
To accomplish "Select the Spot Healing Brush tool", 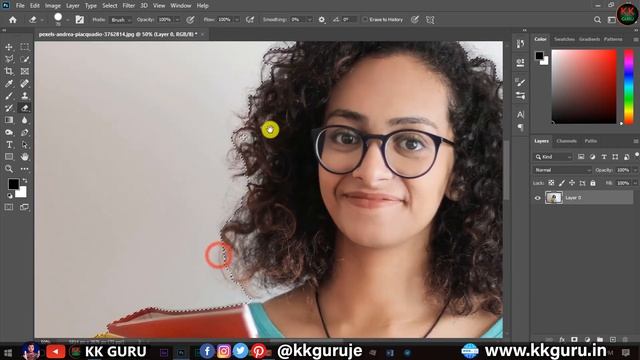I will coord(24,84).
